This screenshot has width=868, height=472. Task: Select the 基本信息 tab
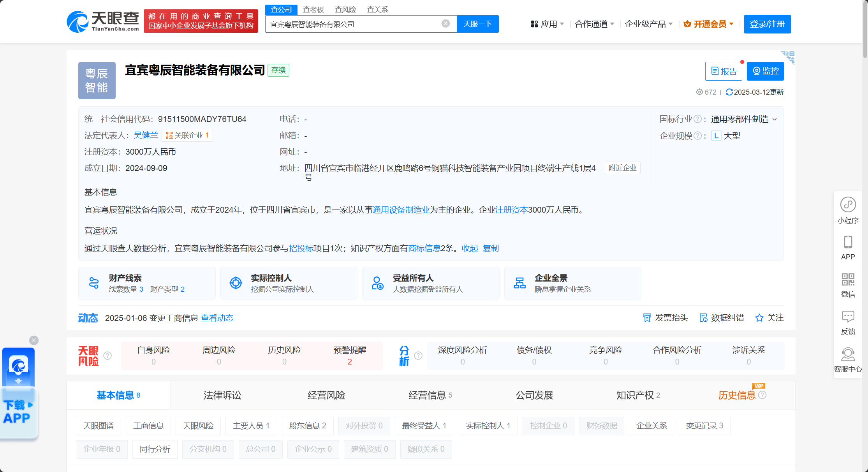pyautogui.click(x=118, y=395)
